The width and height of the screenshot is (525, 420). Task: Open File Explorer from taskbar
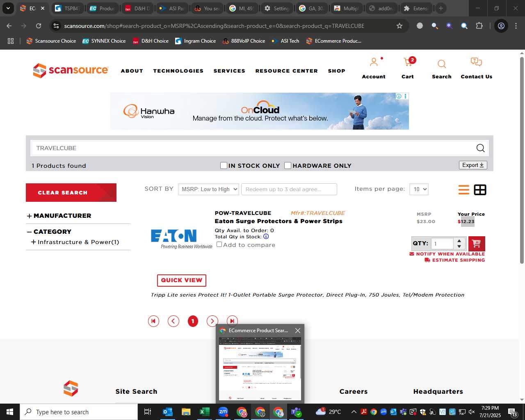(186, 412)
